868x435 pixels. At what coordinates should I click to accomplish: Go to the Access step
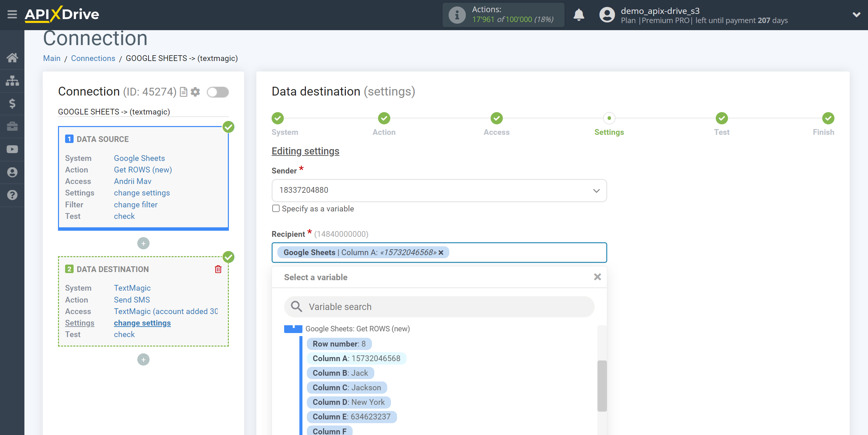497,118
